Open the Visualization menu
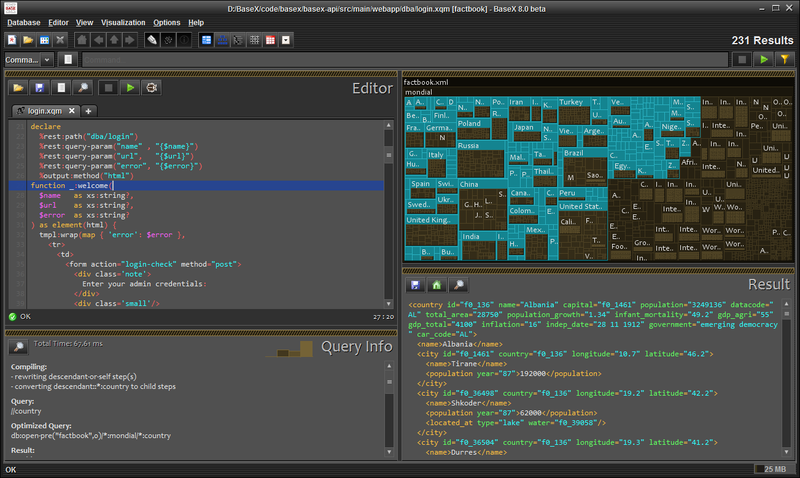The height and width of the screenshot is (478, 800). pyautogui.click(x=123, y=22)
